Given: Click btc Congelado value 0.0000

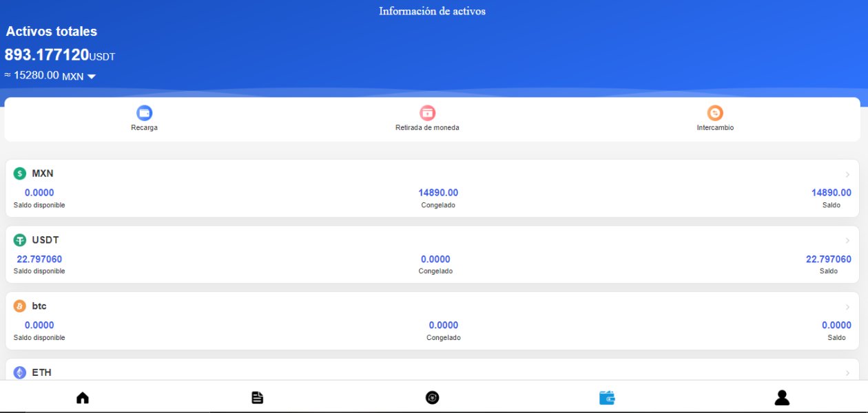Looking at the screenshot, I should pyautogui.click(x=444, y=326).
